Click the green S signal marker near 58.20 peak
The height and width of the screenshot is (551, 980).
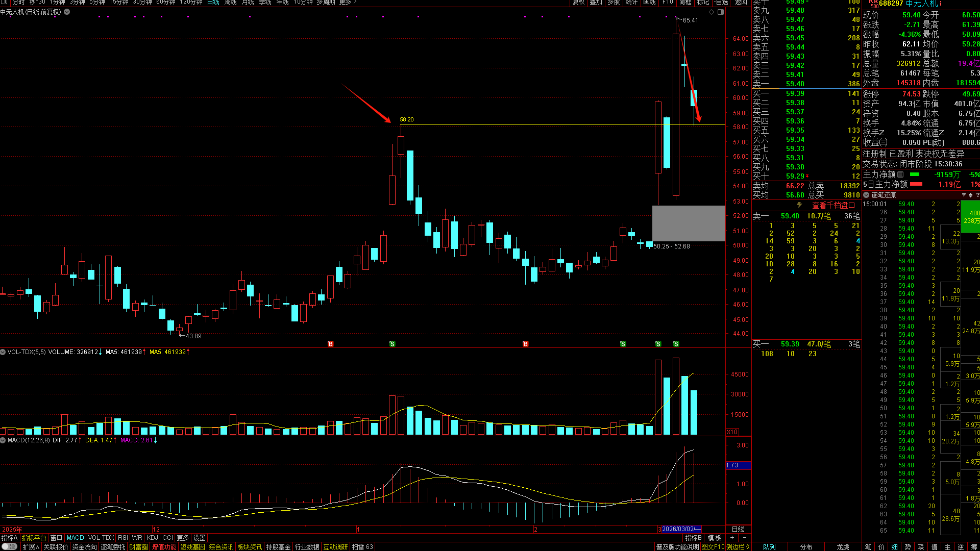coord(392,344)
